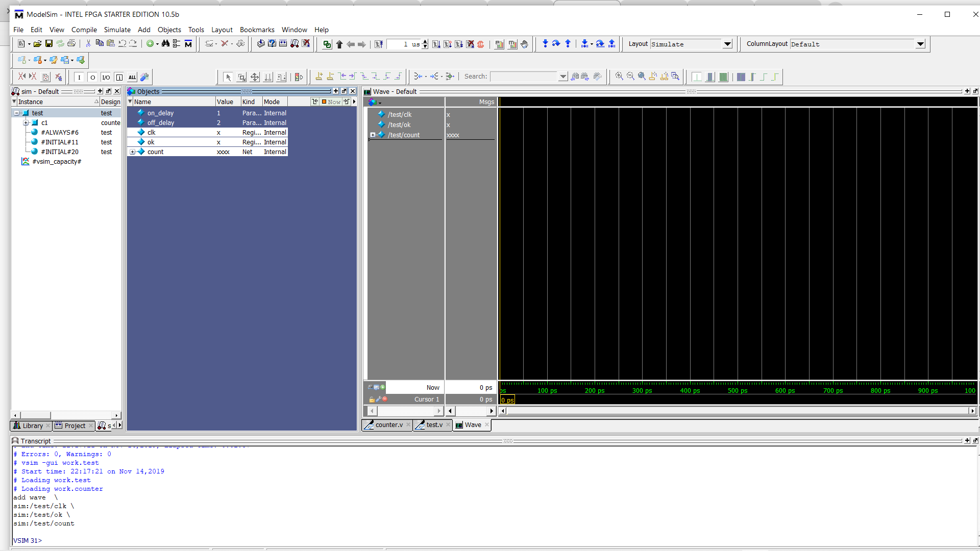980x551 pixels.
Task: Toggle the Inputs 'I' filter button
Action: tap(79, 78)
